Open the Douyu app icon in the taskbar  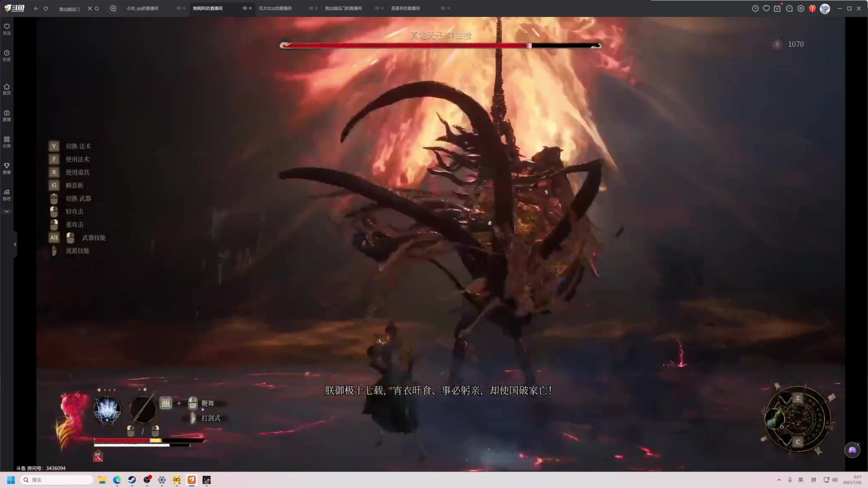point(192,480)
